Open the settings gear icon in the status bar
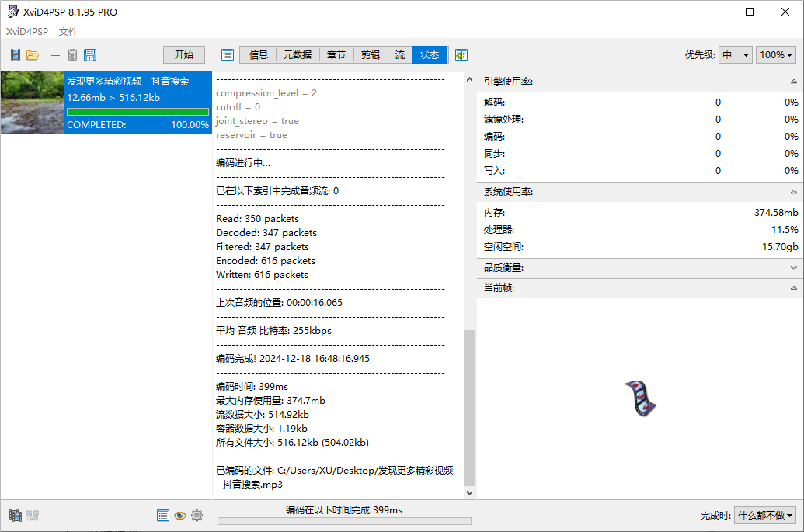This screenshot has height=532, width=804. (197, 515)
